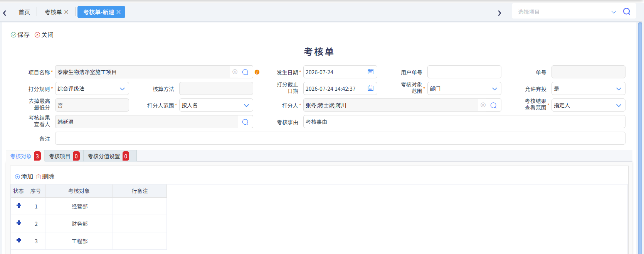Select the 工程部 cell in the table
The image size is (644, 254).
pos(79,241)
